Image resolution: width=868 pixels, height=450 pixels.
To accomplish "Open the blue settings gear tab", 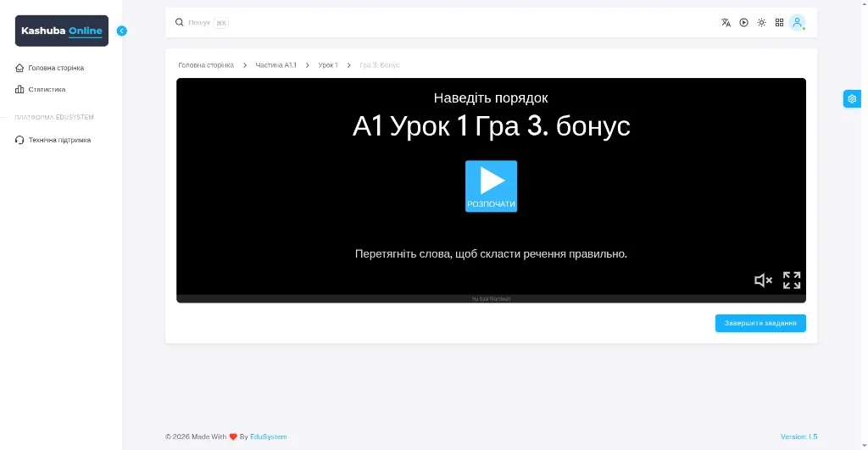I will (852, 98).
